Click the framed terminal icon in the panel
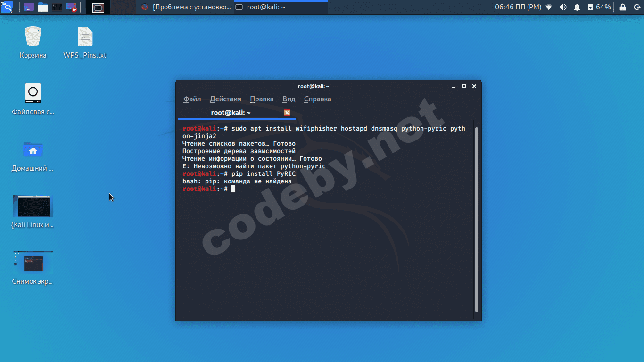The width and height of the screenshot is (644, 362). [x=98, y=7]
